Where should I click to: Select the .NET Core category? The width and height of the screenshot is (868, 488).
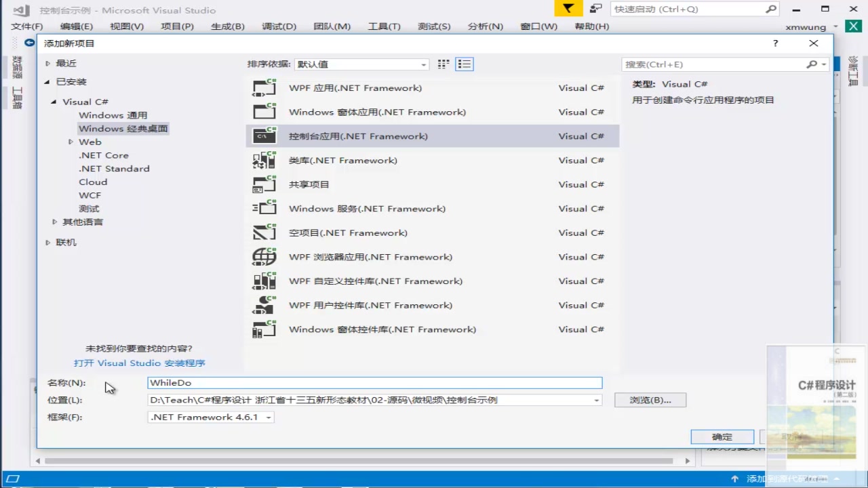(x=104, y=155)
